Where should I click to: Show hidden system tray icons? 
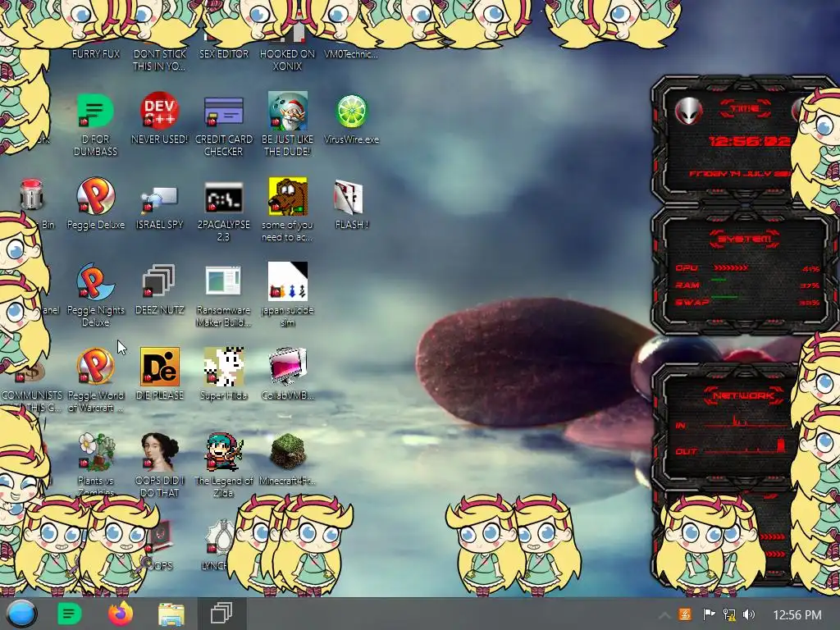(x=664, y=615)
